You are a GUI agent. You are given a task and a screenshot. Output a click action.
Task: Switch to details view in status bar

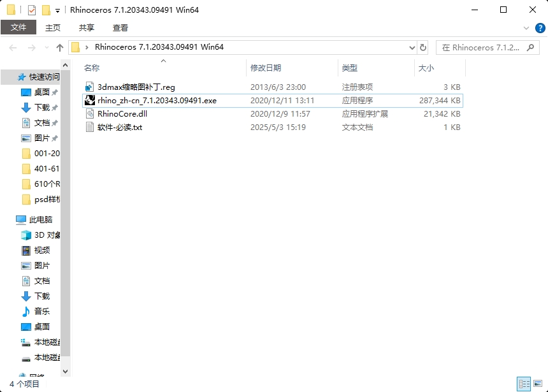pos(524,384)
